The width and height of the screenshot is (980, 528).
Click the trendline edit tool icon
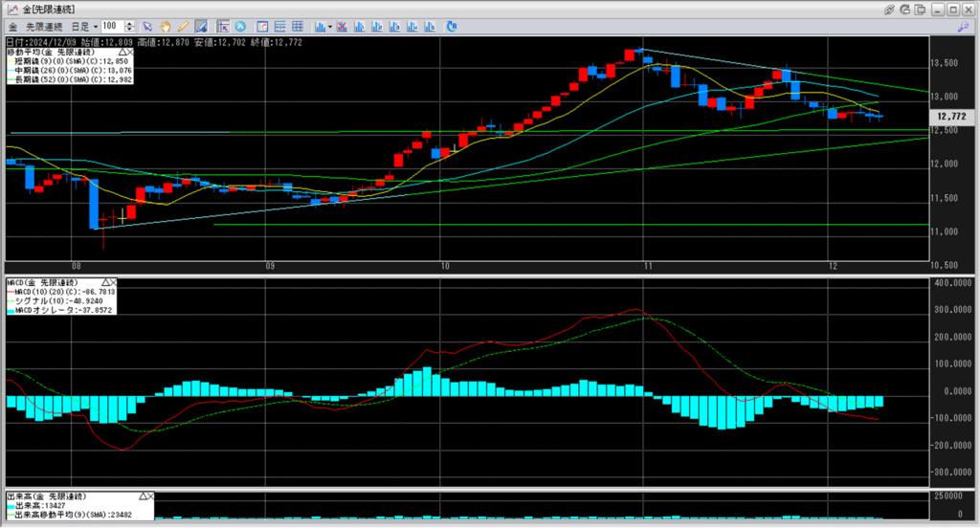(x=201, y=26)
